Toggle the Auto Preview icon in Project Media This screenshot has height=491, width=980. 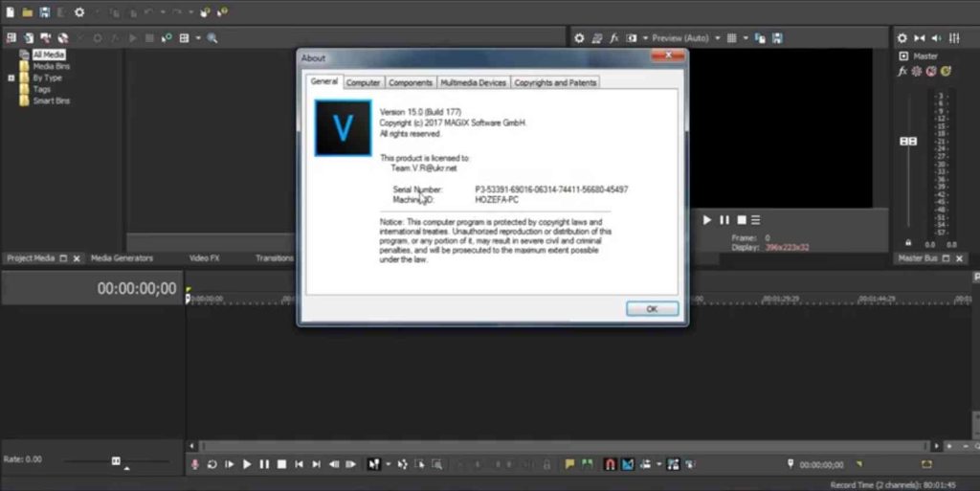[x=167, y=38]
